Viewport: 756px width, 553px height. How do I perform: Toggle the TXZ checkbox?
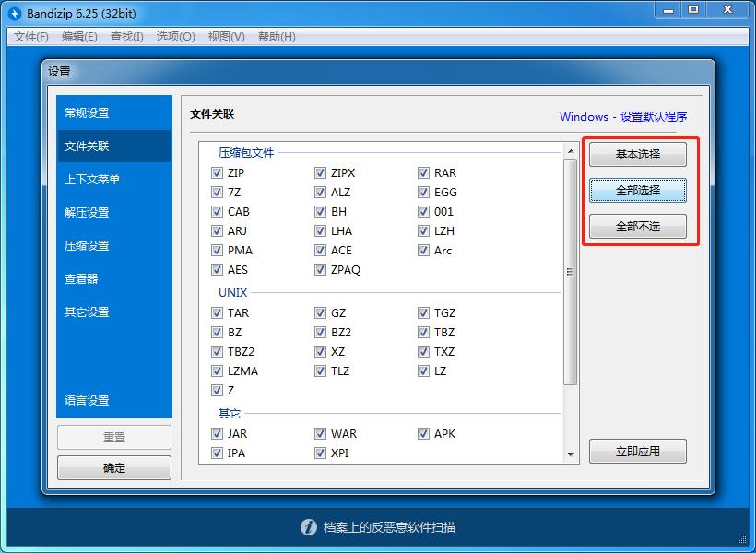(423, 351)
